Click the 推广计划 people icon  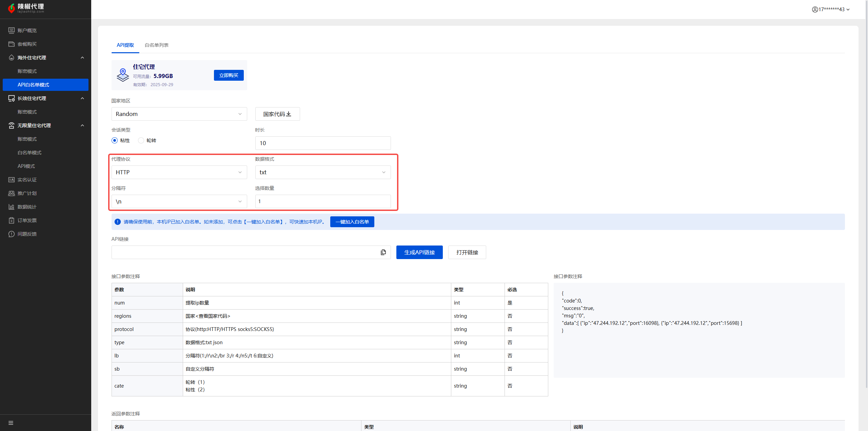(12, 193)
